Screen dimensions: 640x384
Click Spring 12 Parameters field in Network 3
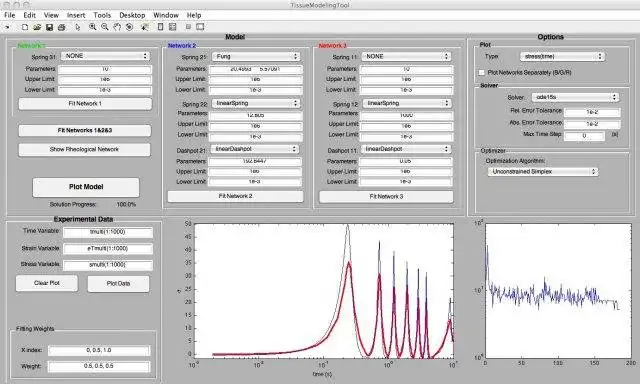click(406, 115)
